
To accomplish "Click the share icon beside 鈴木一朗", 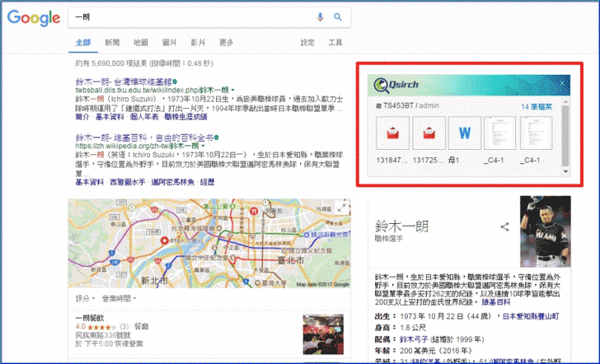I will 504,226.
